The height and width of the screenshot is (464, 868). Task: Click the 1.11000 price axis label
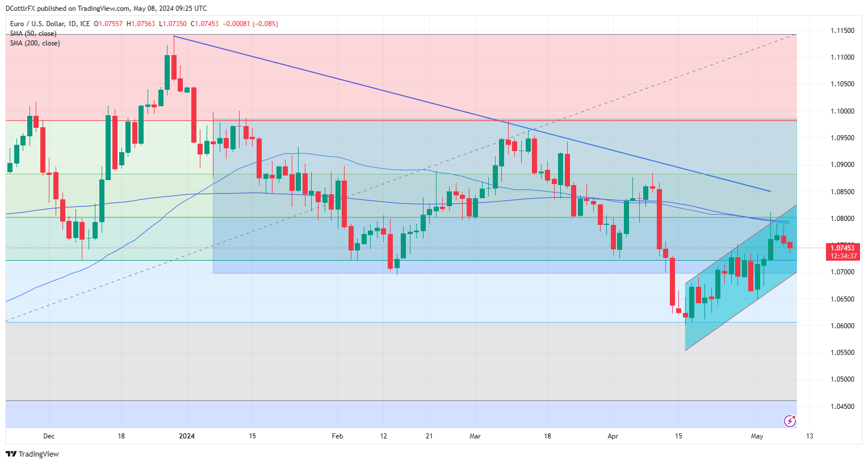pos(842,57)
